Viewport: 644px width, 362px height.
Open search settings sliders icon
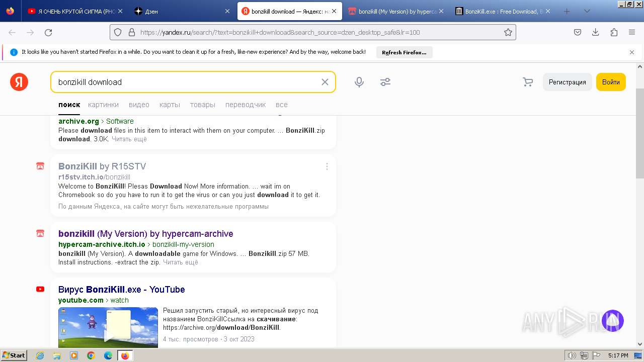tap(385, 82)
